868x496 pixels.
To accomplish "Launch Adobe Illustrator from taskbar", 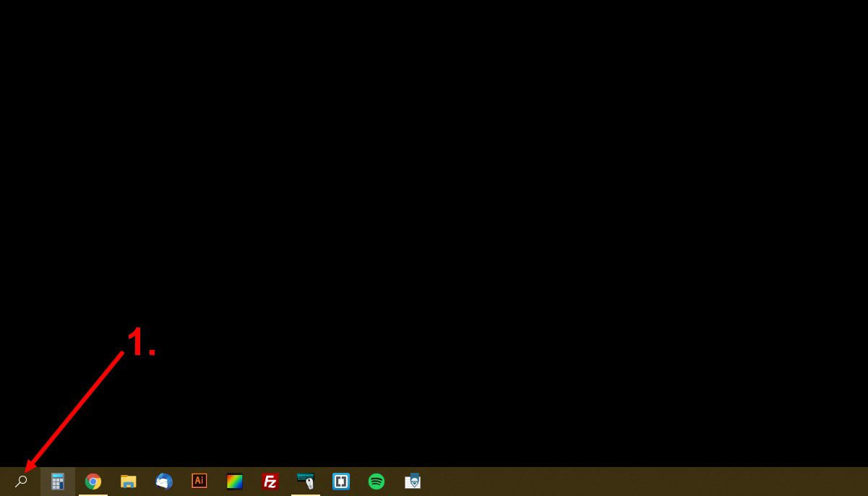I will [x=199, y=481].
